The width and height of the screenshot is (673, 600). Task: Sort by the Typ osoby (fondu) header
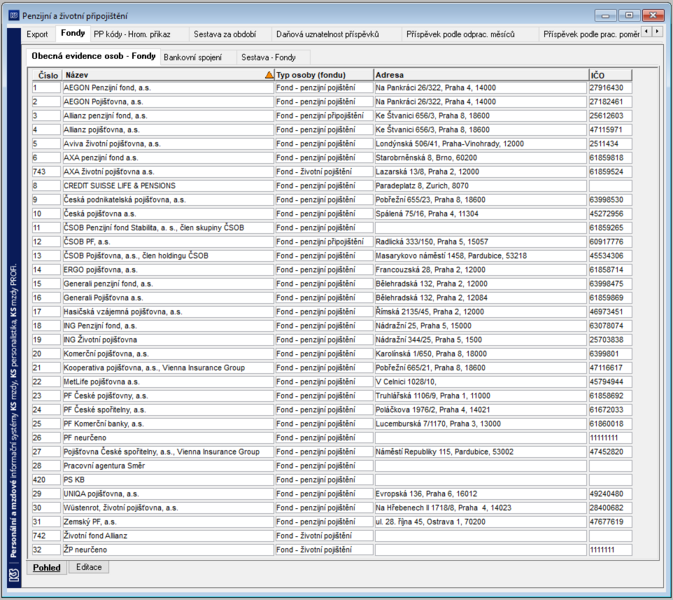pos(324,75)
